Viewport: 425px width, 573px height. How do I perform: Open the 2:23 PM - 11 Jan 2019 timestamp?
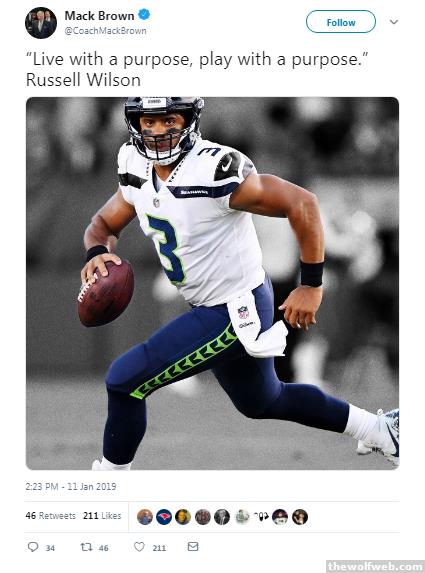(71, 486)
